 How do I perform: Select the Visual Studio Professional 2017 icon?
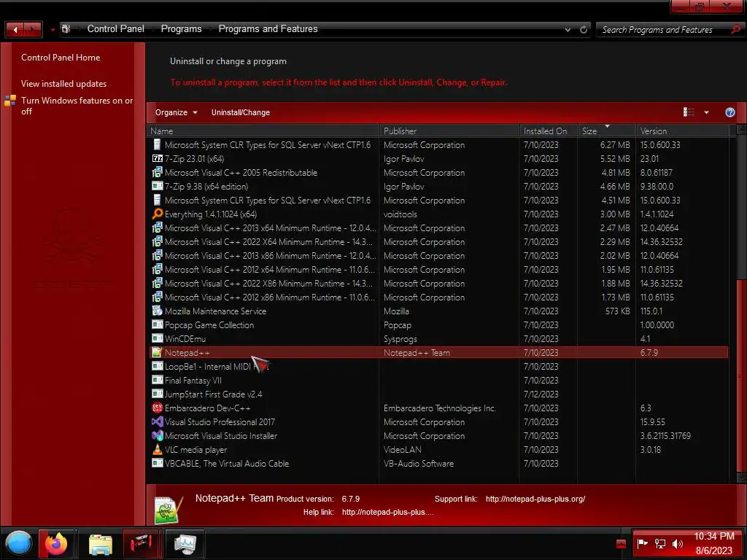click(158, 421)
